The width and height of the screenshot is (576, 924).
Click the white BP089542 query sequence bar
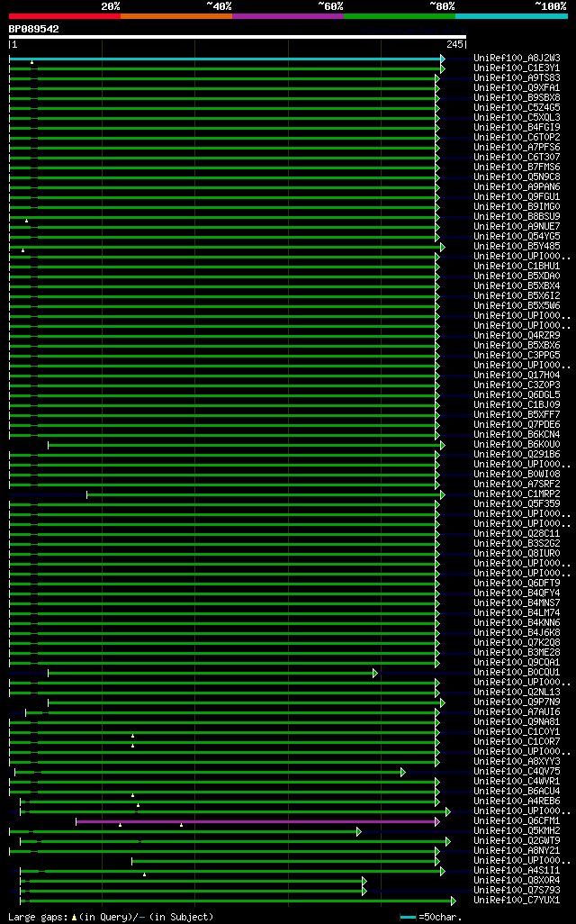238,37
